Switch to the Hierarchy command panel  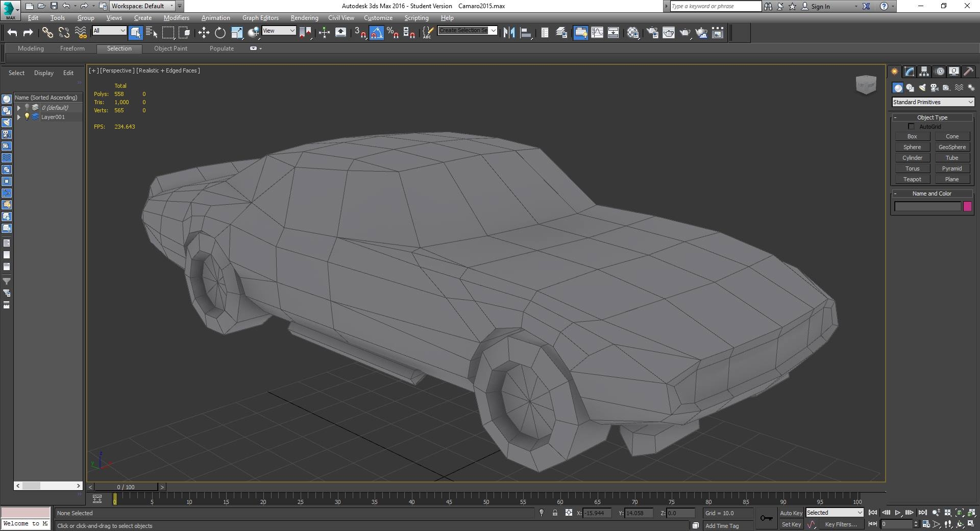click(924, 71)
